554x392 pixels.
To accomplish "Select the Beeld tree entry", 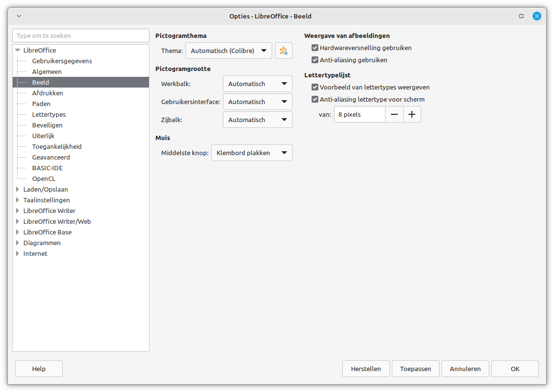I will click(80, 82).
